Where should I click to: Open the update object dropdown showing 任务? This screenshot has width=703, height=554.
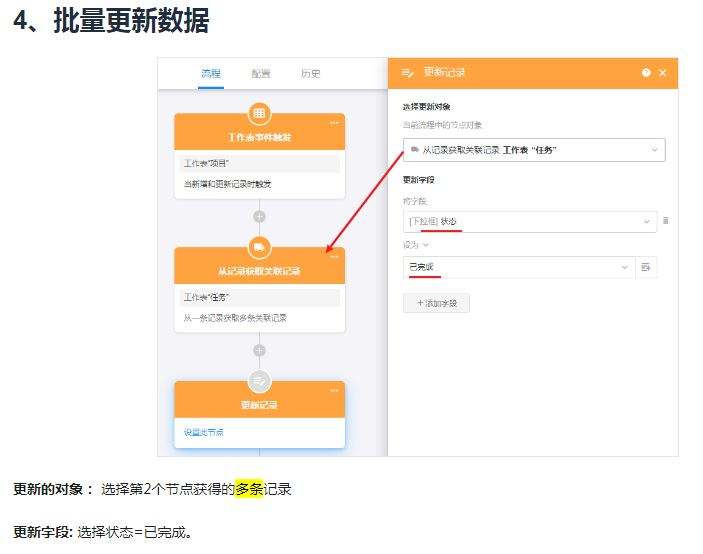click(x=534, y=150)
